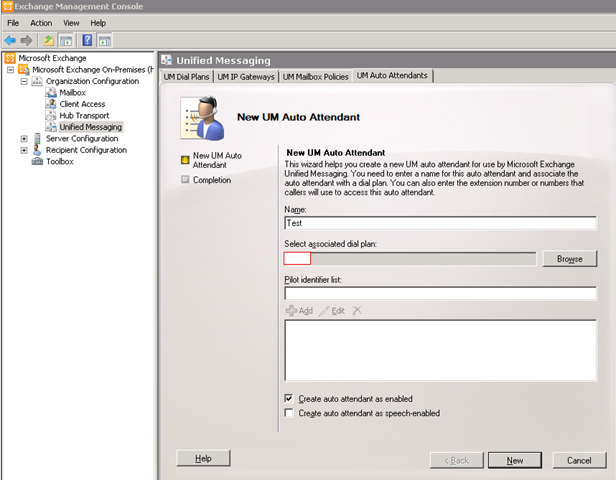Screen dimensions: 616x480
Task: Click the yellow New UM Auto Attendant step marker
Action: pos(185,160)
